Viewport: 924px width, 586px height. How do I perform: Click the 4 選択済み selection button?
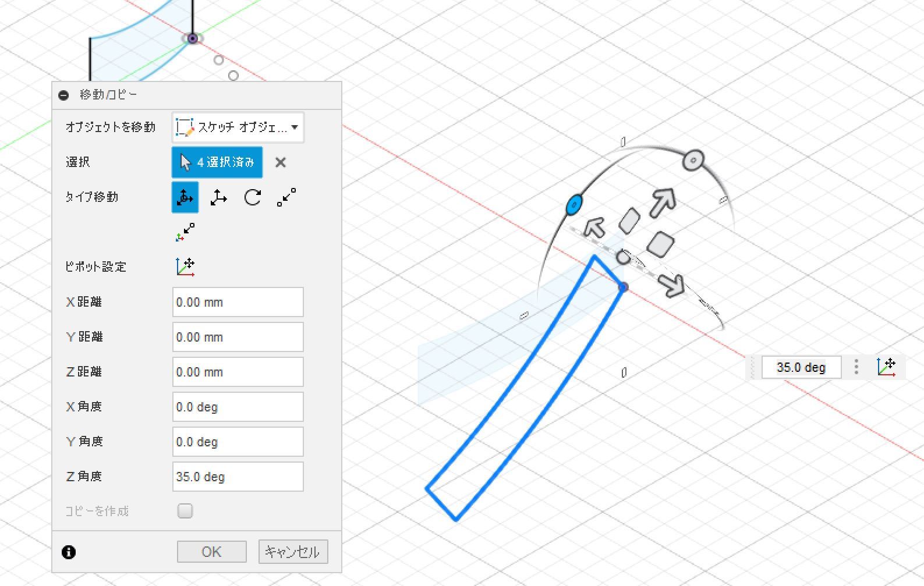[x=217, y=162]
